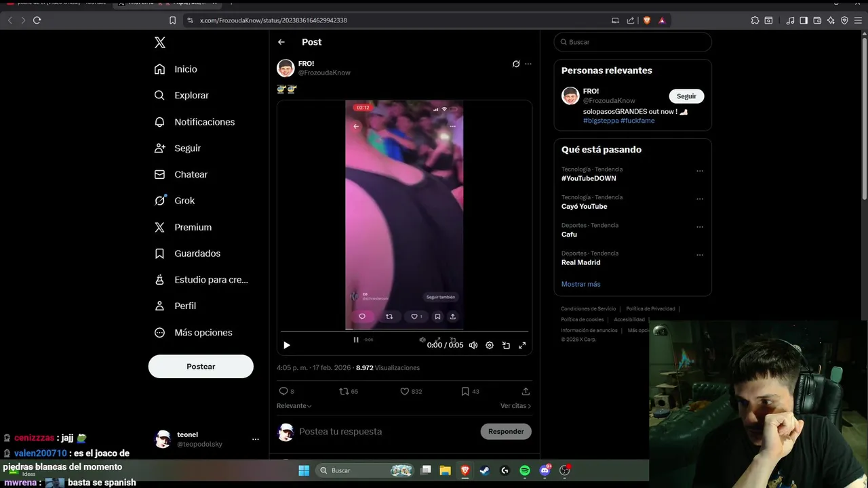868x488 pixels.
Task: Open the Ver citas link
Action: point(515,406)
